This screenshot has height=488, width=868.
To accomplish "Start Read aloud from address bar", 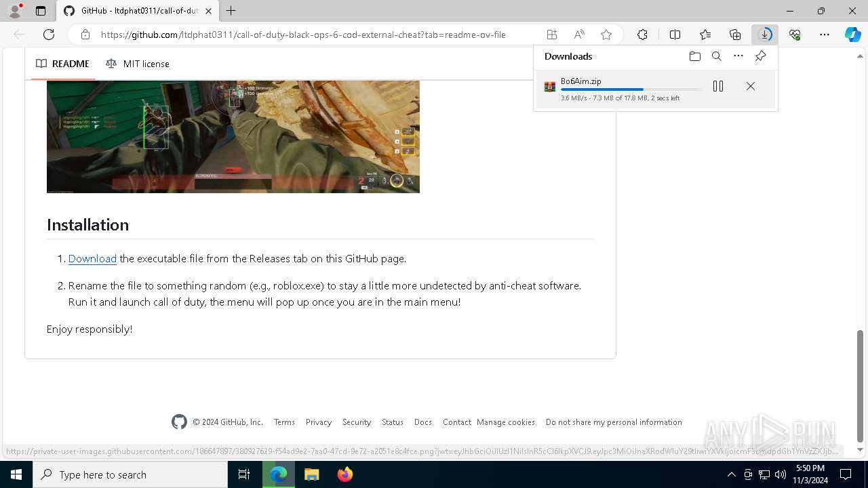I will pos(579,35).
